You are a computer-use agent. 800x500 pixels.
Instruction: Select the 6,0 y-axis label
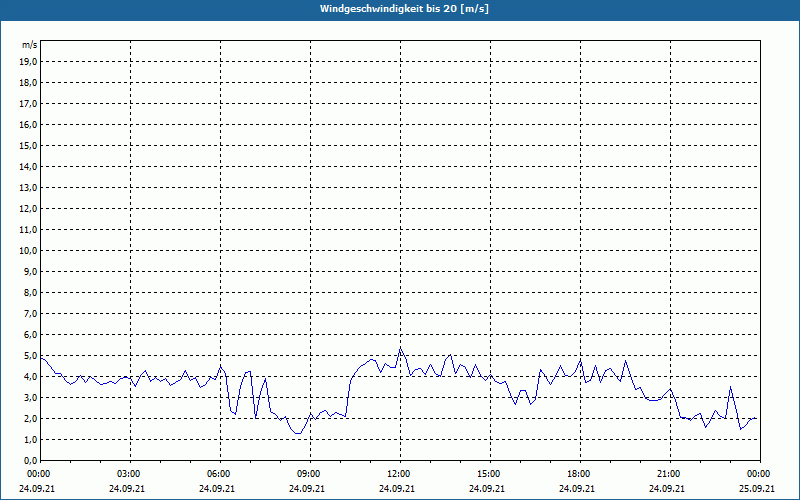click(x=31, y=334)
